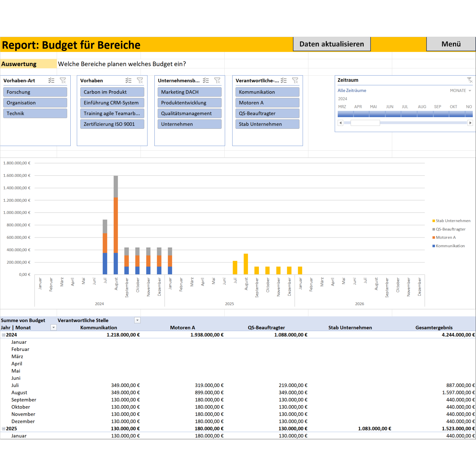476x476 pixels.
Task: Enable multi-select in Unternehmensbereich slicer
Action: pos(206,81)
